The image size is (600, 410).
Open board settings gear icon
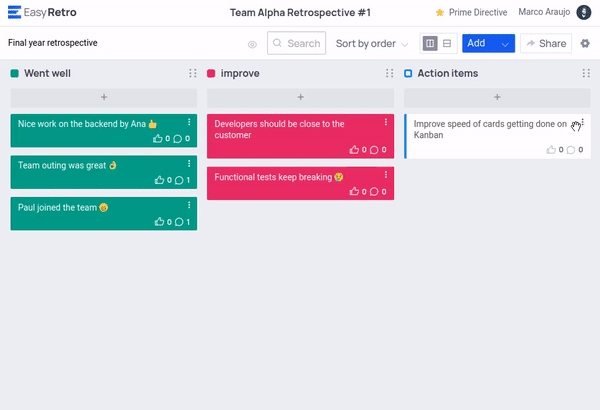point(585,44)
